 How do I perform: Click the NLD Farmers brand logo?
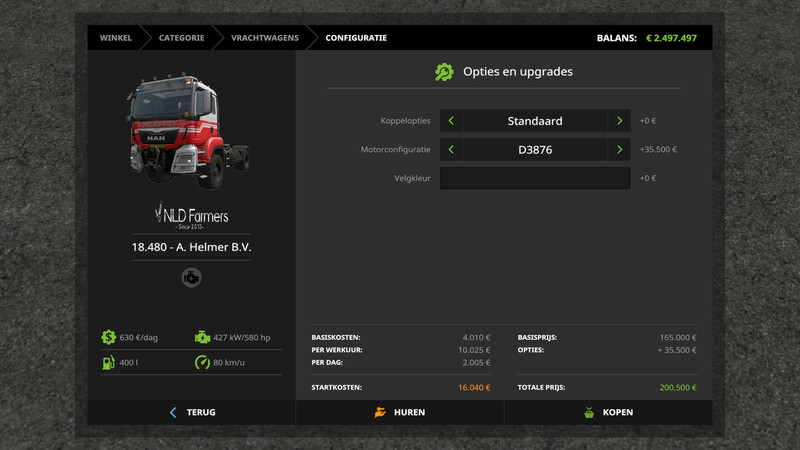(191, 216)
